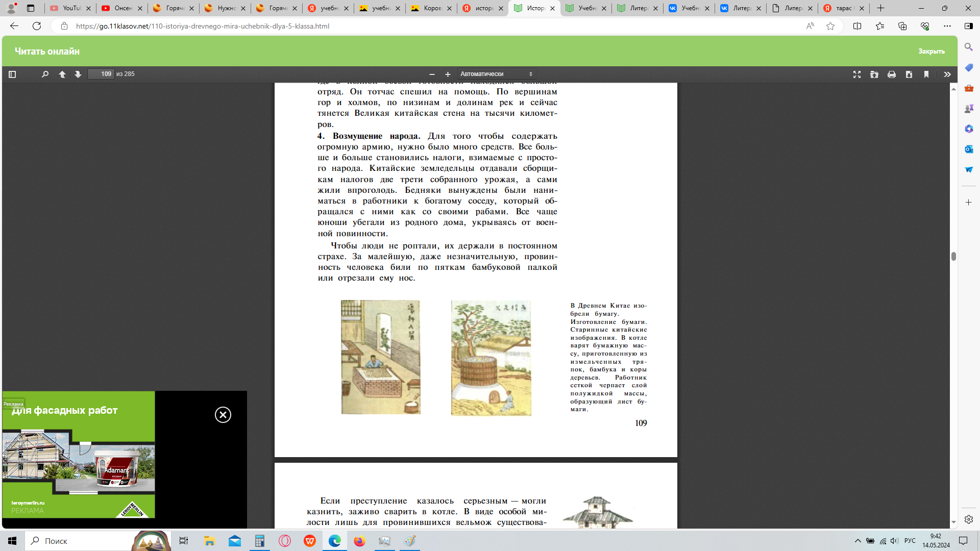This screenshot has height=551, width=980.
Task: Switch to first VK Учебн tab
Action: tap(689, 8)
